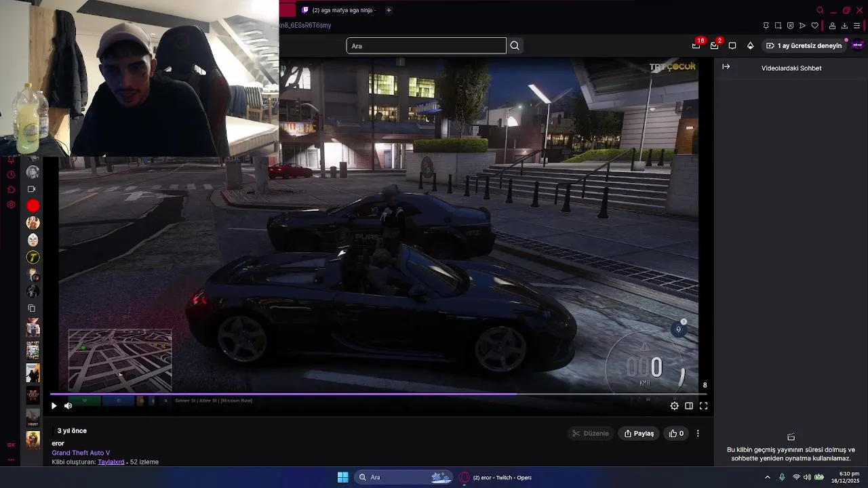868x488 pixels.
Task: Open Twitch whispers icon
Action: [x=732, y=46]
